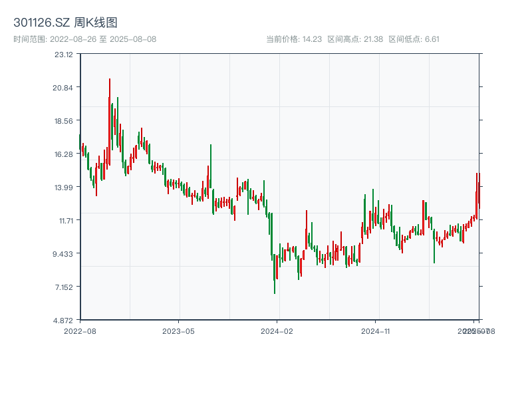Click the 4.872 y-axis label
532x399 pixels.
(64, 320)
